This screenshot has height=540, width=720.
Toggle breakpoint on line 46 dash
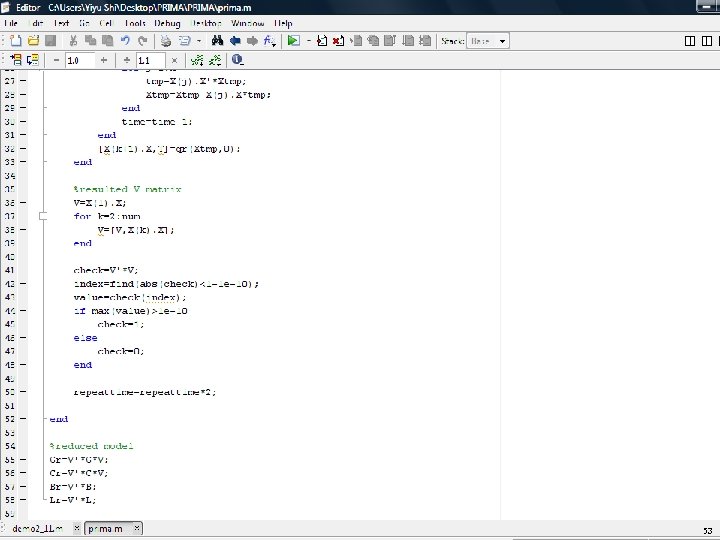click(x=23, y=338)
